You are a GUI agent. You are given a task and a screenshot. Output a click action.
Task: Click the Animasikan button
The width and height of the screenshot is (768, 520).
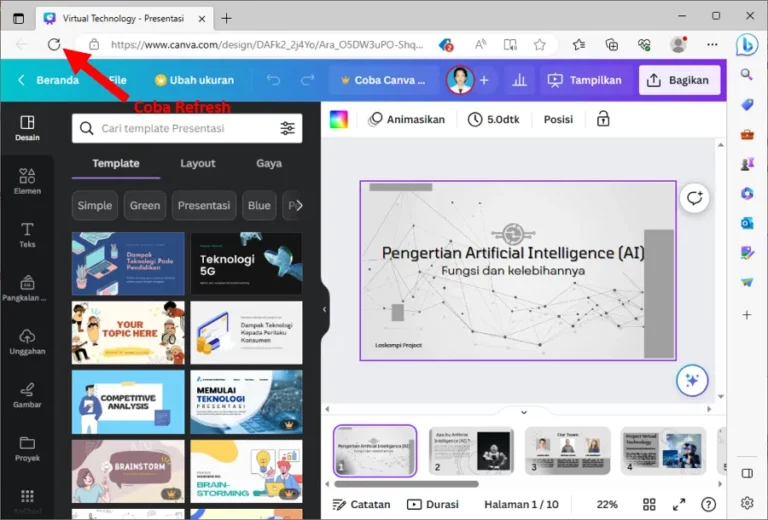click(x=407, y=119)
